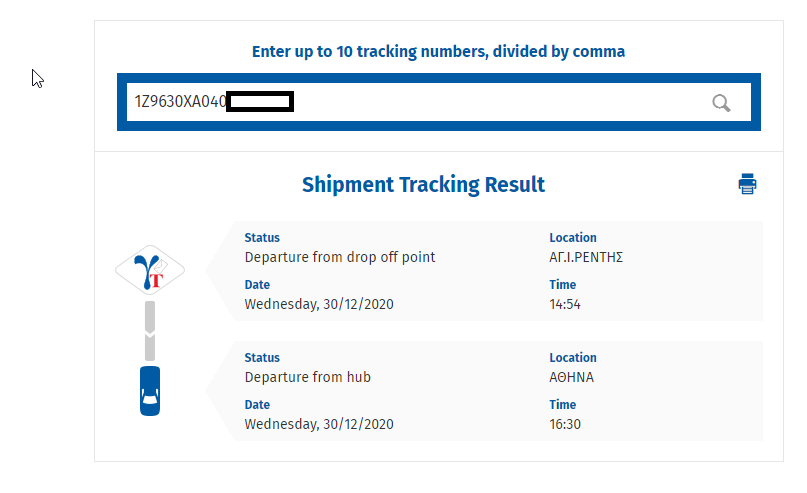Click the courier logo diamond icon
The height and width of the screenshot is (493, 807).
(150, 270)
